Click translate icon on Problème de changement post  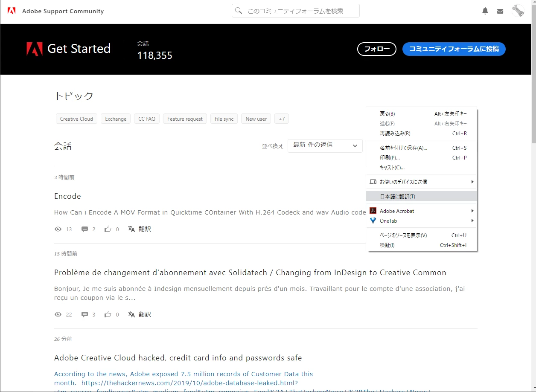pyautogui.click(x=131, y=314)
